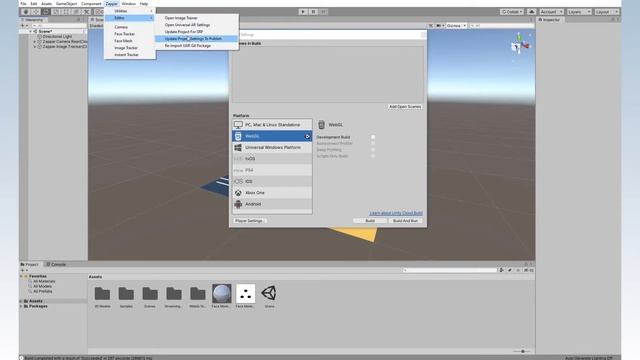Adjust the asset icon size slider
The height and width of the screenshot is (360, 640).
(522, 351)
